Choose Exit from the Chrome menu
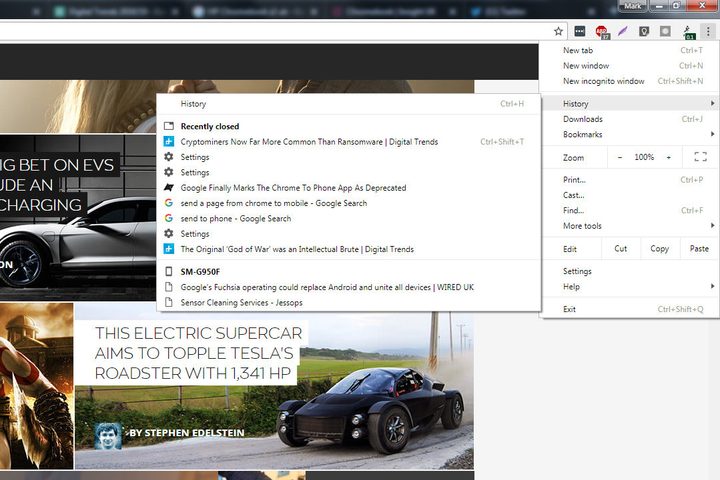Viewport: 720px width, 480px height. point(630,309)
